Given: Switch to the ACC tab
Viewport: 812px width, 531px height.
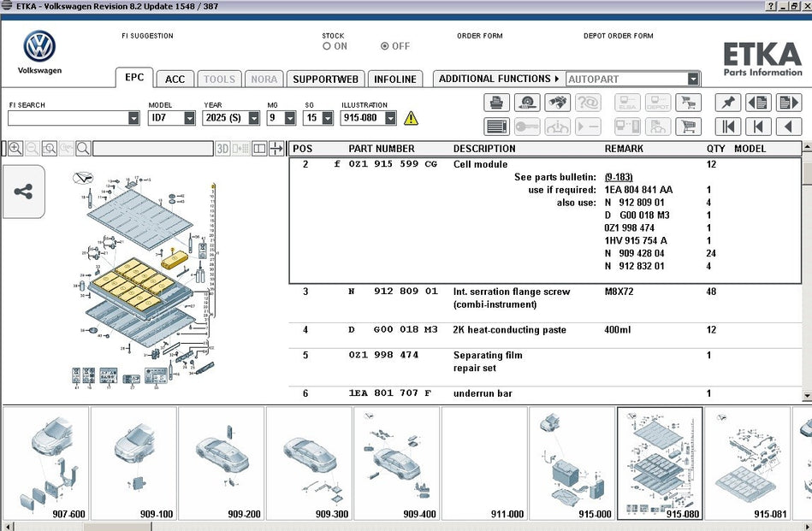Looking at the screenshot, I should pos(175,79).
